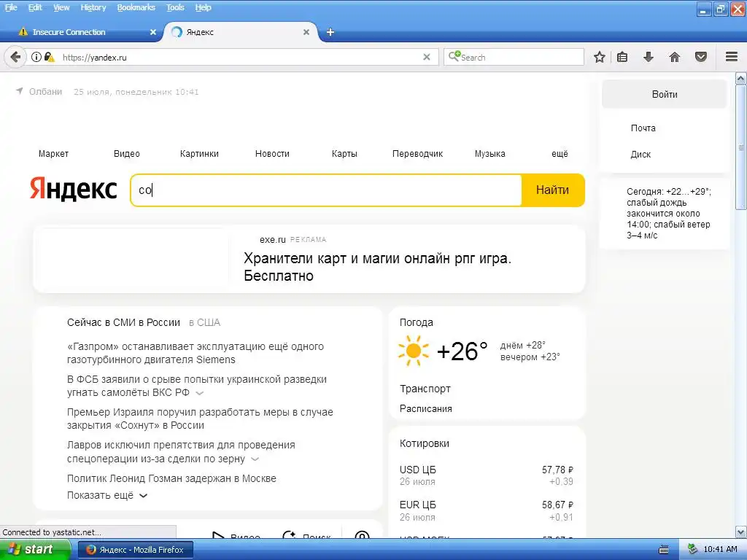
Task: Open the Новости service link
Action: (x=272, y=153)
